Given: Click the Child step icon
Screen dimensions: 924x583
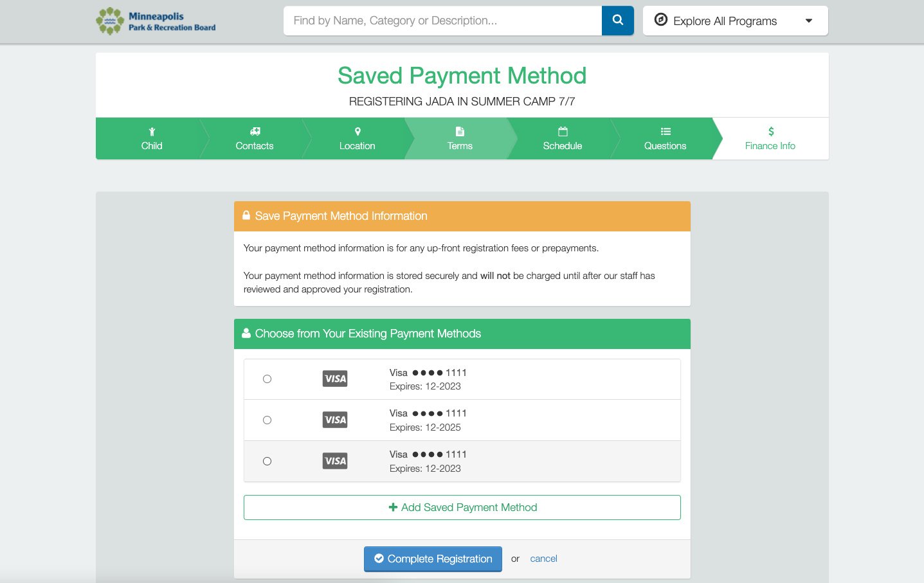Looking at the screenshot, I should click(x=152, y=132).
